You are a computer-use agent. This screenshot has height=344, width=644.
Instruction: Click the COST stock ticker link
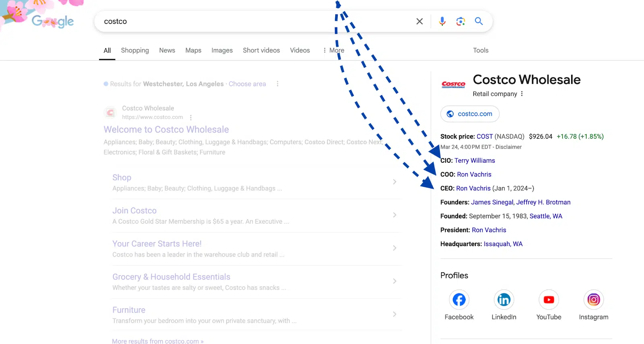[485, 137]
